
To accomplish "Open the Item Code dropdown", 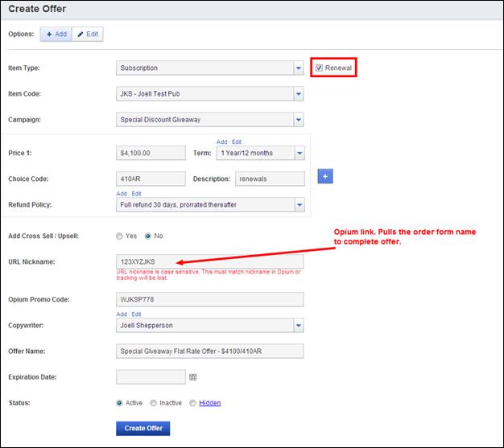I will 209,94.
